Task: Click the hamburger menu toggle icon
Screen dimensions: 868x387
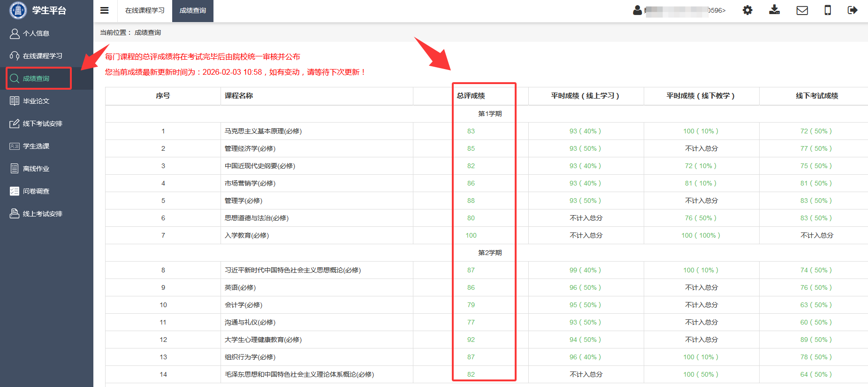Action: tap(105, 10)
